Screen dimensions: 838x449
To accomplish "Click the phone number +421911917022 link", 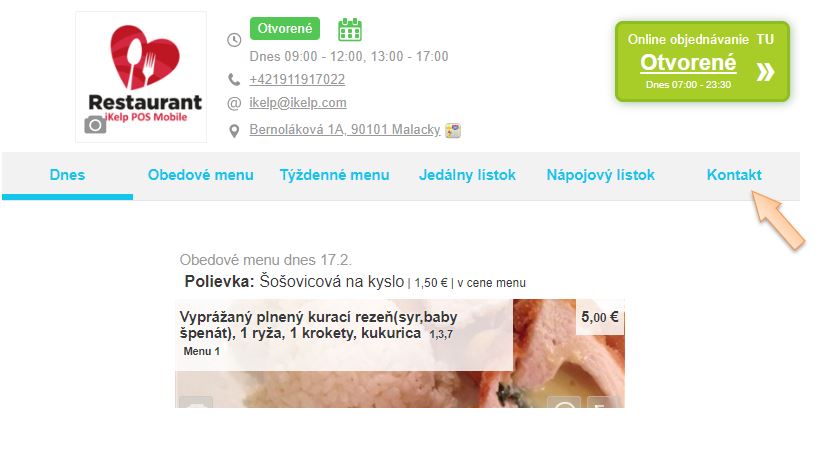I will click(297, 80).
